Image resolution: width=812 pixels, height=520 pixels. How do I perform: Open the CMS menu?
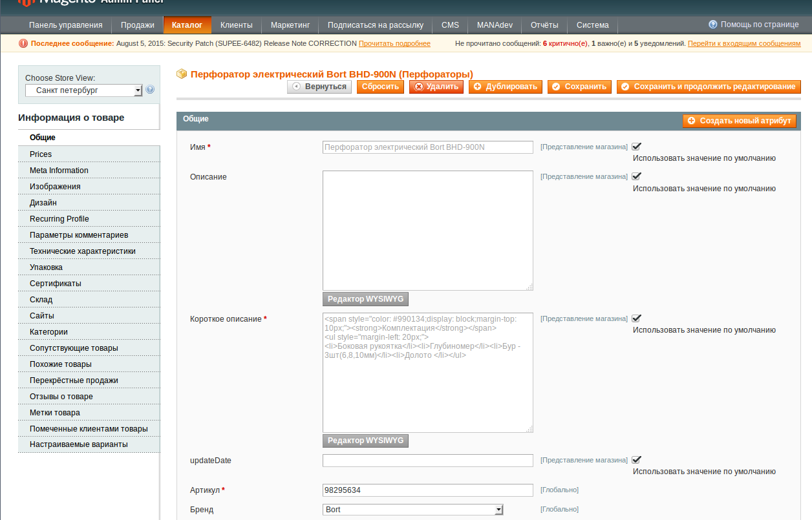pos(451,25)
